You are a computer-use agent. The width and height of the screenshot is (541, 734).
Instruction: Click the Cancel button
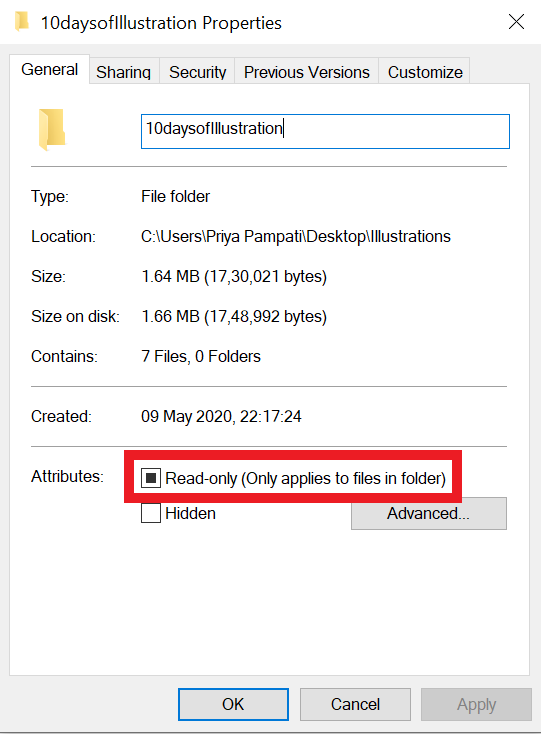point(355,704)
